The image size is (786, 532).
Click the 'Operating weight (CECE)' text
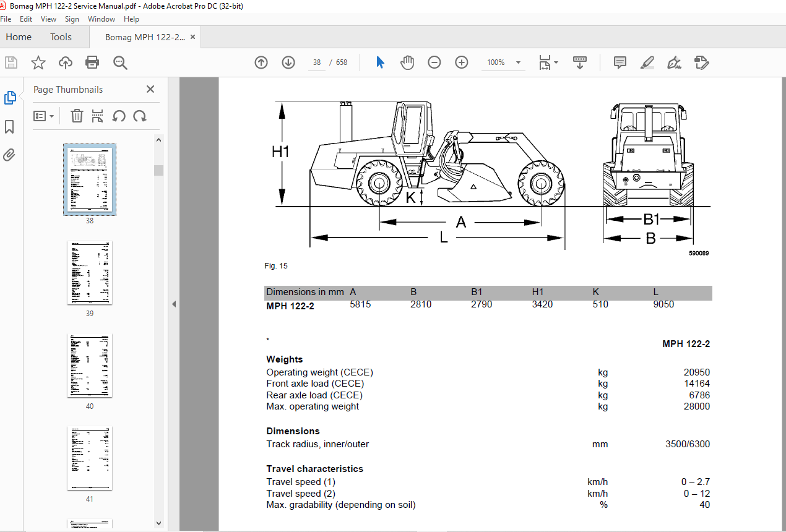pos(320,372)
